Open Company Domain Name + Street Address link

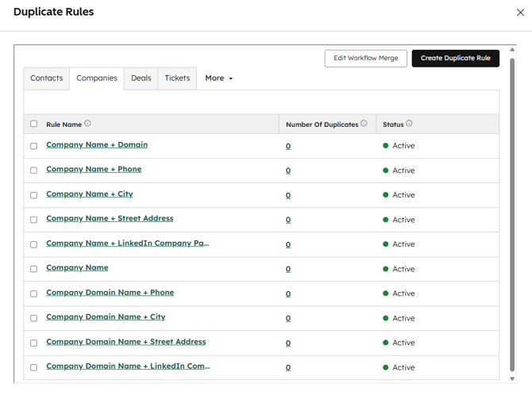coord(126,342)
